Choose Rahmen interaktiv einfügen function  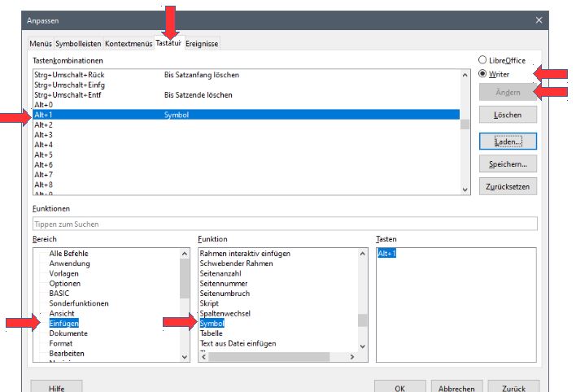coord(245,254)
